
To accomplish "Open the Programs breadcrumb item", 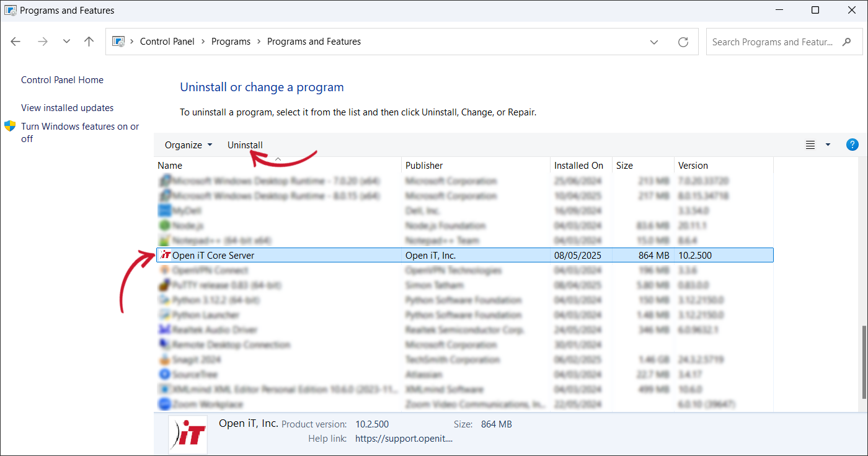I will pos(231,41).
